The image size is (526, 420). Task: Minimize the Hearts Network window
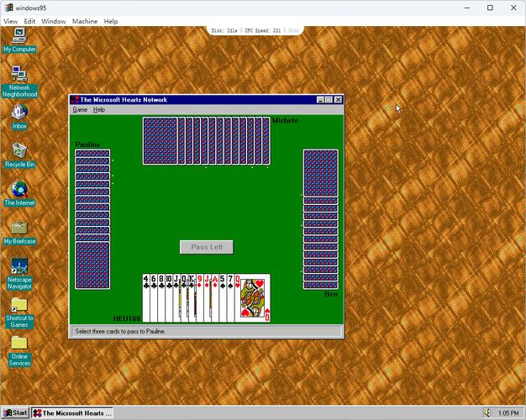pyautogui.click(x=321, y=100)
